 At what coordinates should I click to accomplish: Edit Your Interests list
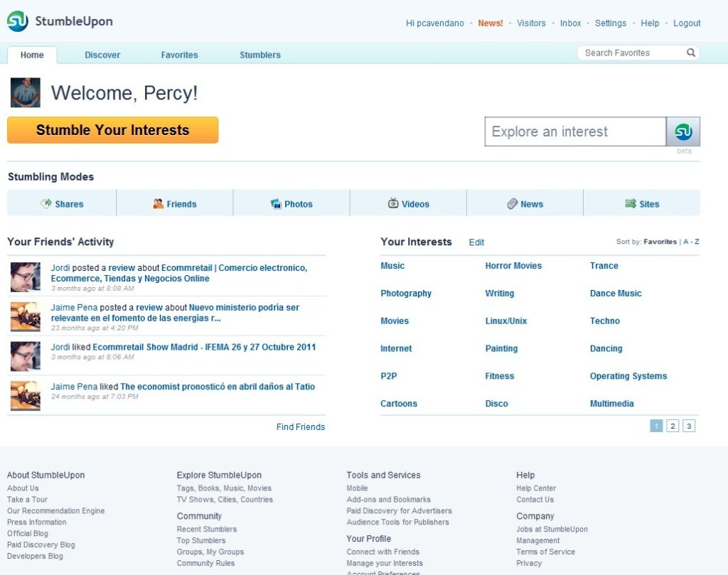pos(476,242)
